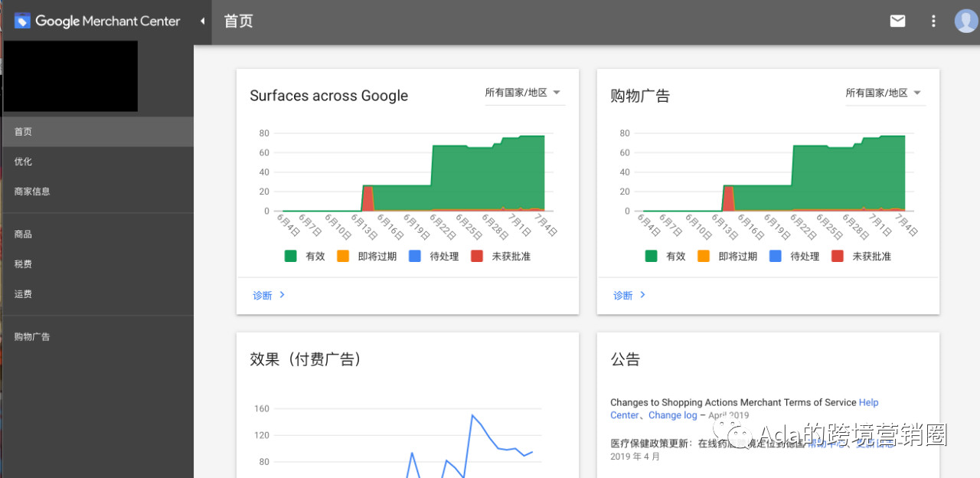The image size is (980, 478).
Task: Click blue 待处理 legend swatch in Surfaces card
Action: [x=415, y=257]
